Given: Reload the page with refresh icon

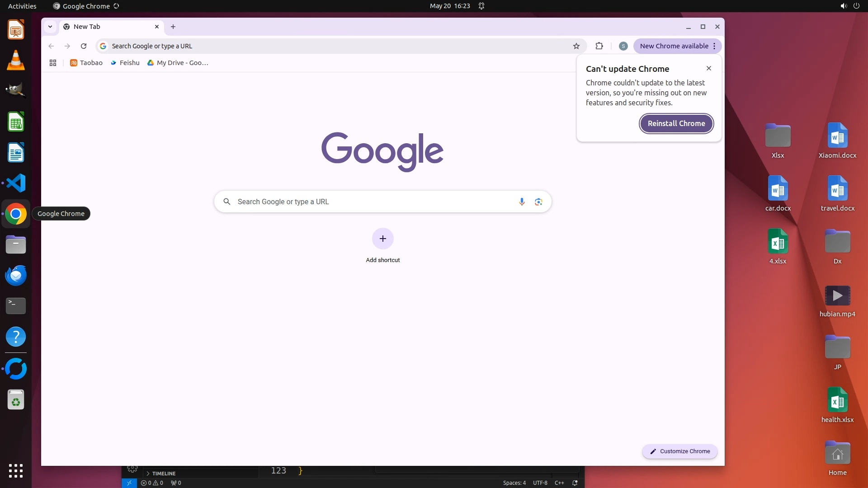Looking at the screenshot, I should tap(84, 46).
